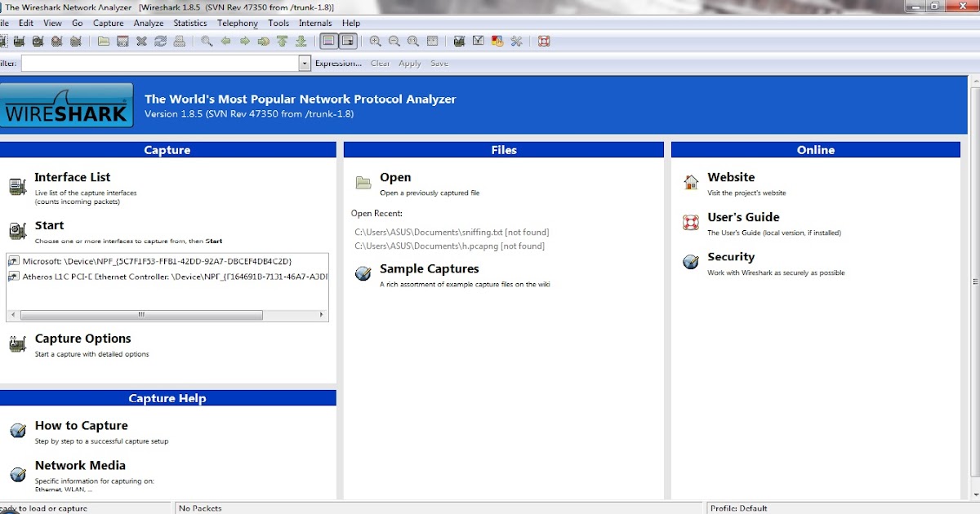Click the Clear filter button
This screenshot has height=514, width=980.
click(381, 64)
